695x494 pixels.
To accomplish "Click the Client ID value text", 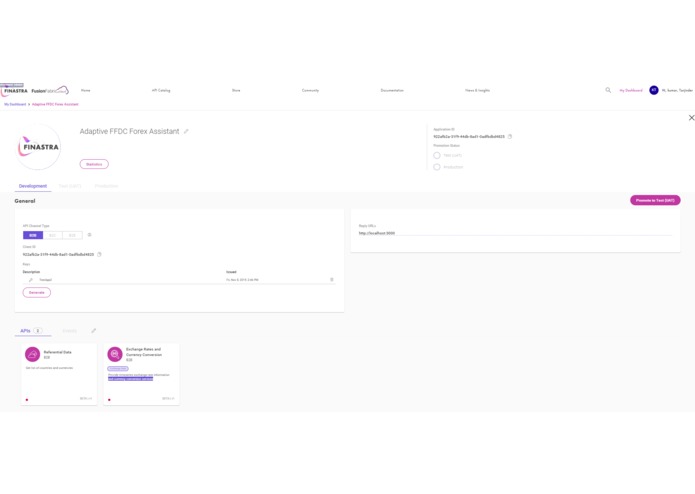I will click(58, 254).
